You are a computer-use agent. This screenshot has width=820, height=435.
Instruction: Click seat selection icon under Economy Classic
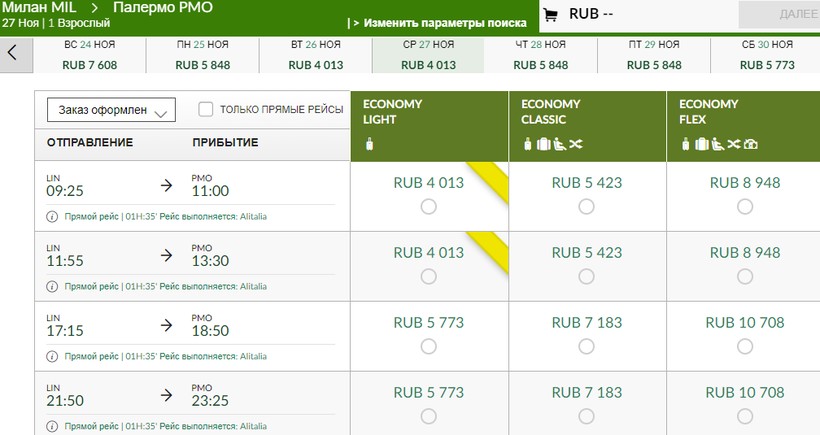tap(558, 144)
